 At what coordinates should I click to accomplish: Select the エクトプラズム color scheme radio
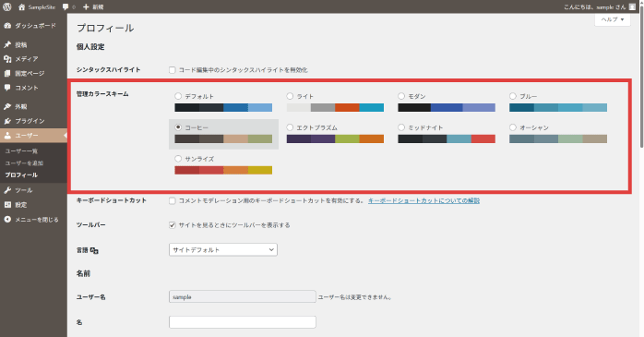290,127
